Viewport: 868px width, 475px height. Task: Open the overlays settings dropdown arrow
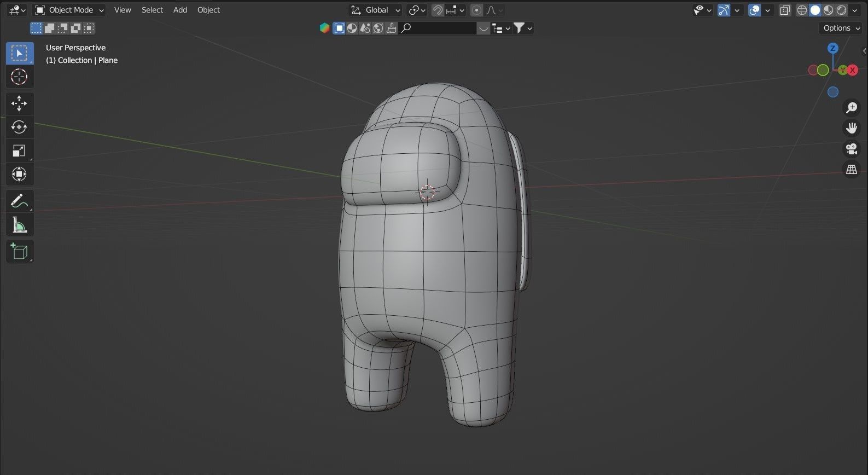(x=768, y=10)
